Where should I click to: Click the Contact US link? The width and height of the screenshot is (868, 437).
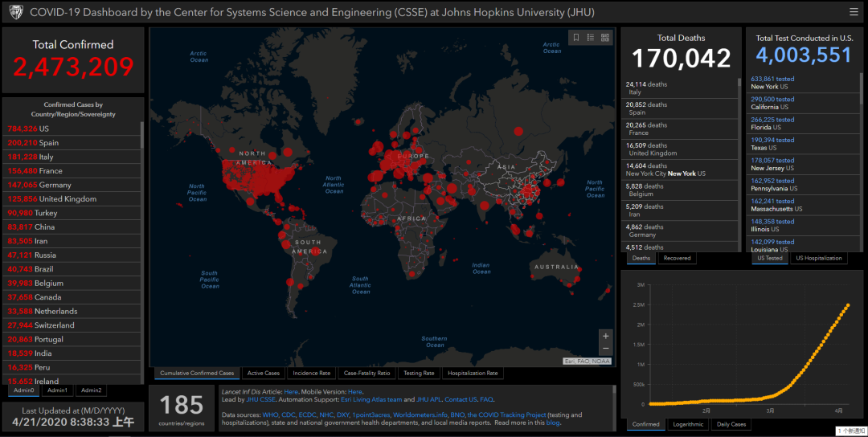click(x=461, y=399)
